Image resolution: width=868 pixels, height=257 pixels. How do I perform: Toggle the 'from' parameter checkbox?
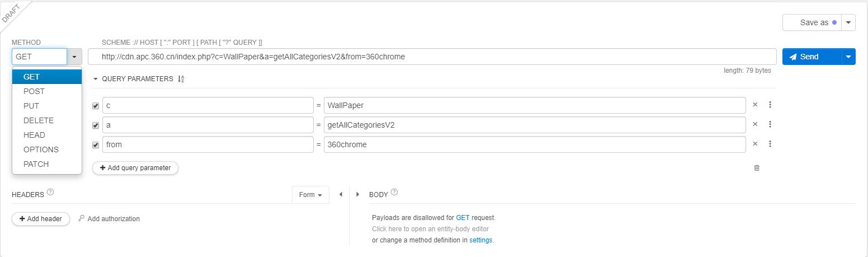96,145
